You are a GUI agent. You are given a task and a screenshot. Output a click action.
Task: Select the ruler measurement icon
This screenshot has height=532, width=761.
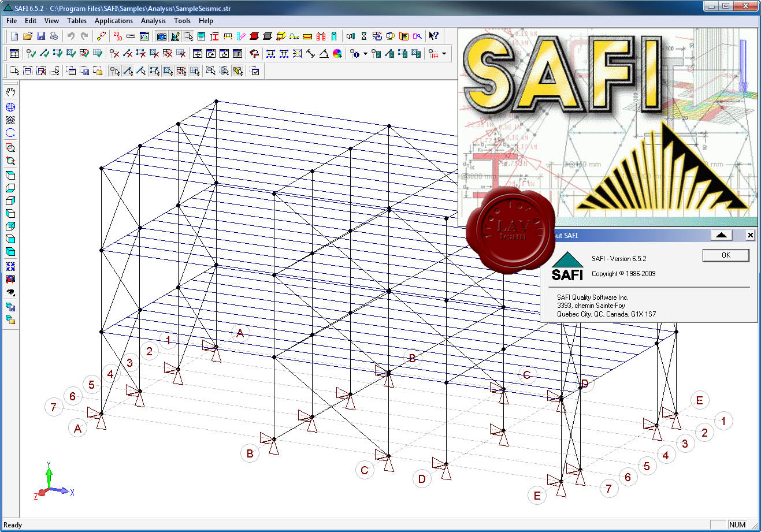point(131,36)
